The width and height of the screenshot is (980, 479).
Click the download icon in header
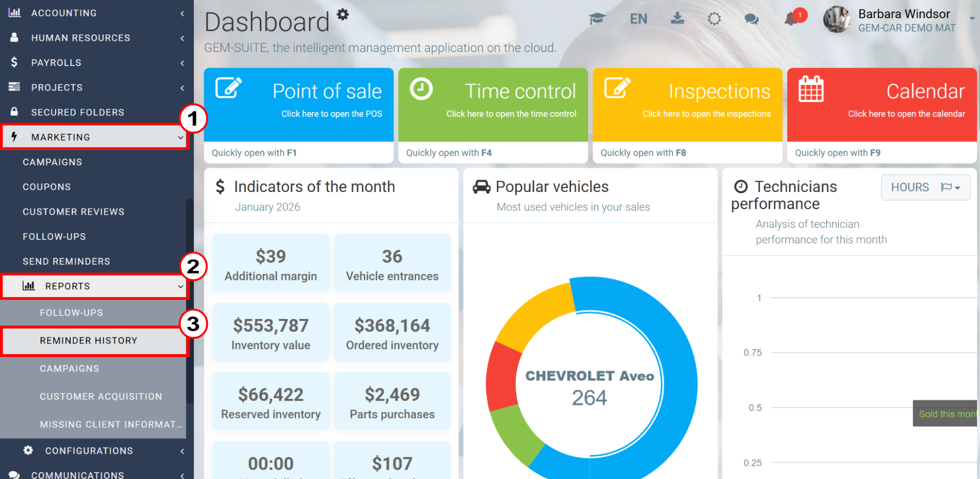(677, 19)
